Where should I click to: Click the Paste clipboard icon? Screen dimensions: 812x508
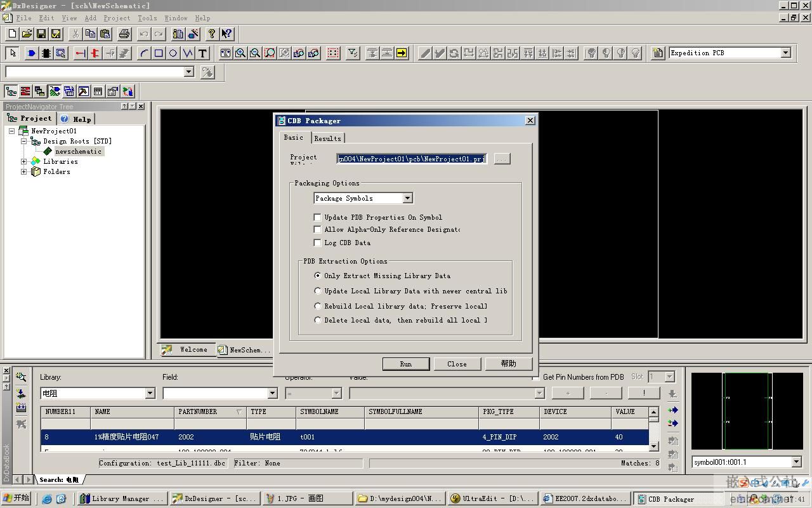pyautogui.click(x=105, y=34)
